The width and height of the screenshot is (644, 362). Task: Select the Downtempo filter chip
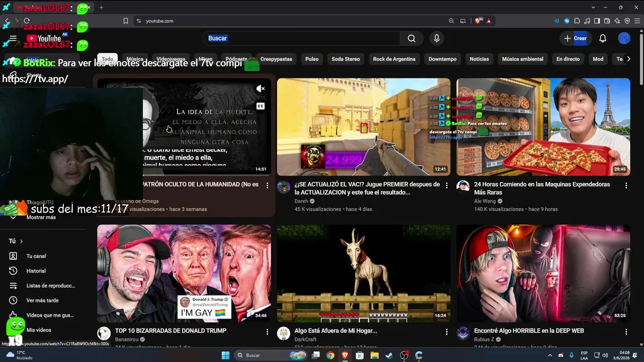tap(443, 59)
